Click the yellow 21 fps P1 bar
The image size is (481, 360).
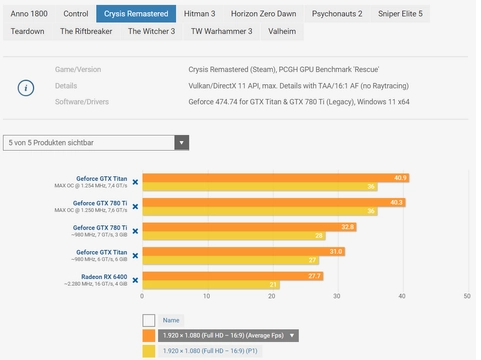211,285
